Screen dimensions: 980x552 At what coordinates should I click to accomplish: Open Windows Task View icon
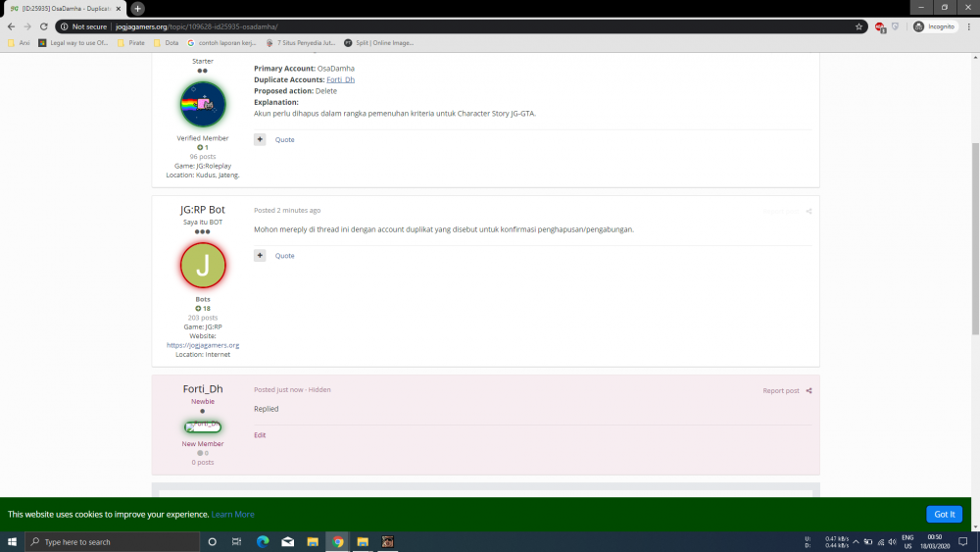(237, 542)
